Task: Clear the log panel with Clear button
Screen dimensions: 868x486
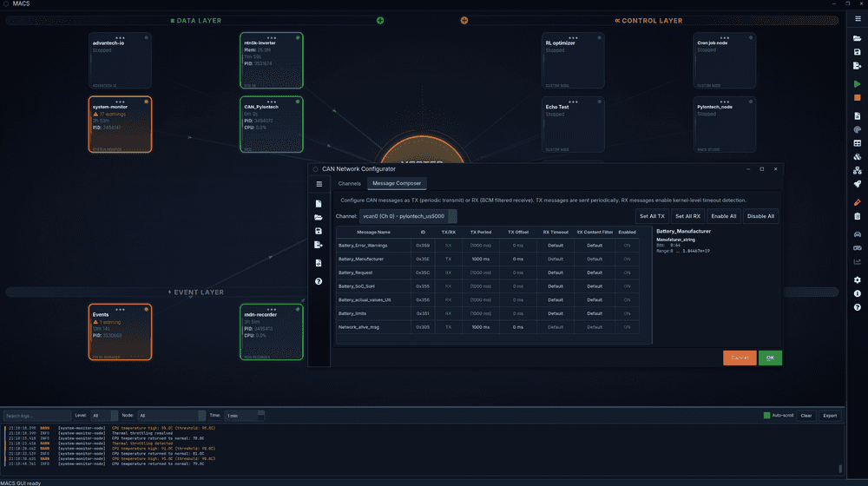Action: 806,415
